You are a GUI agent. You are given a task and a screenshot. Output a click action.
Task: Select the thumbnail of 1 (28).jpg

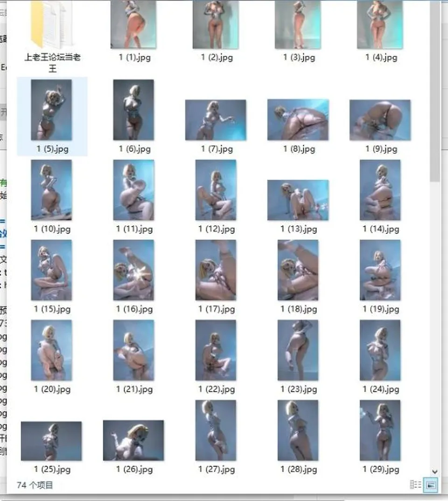point(298,431)
